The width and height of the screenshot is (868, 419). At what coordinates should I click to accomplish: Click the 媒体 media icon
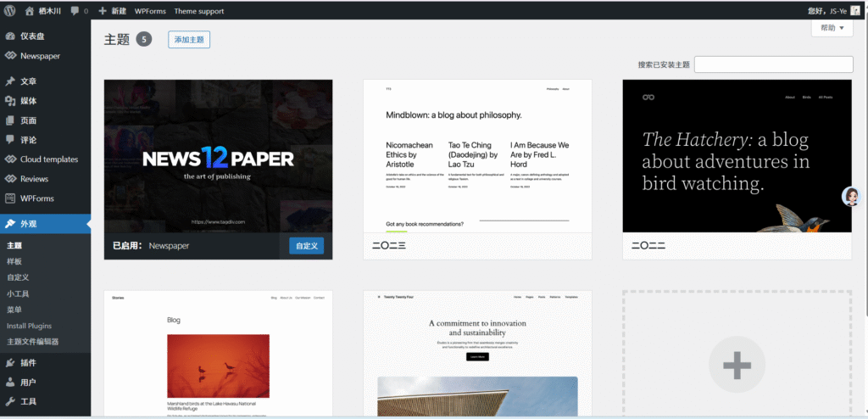click(10, 101)
